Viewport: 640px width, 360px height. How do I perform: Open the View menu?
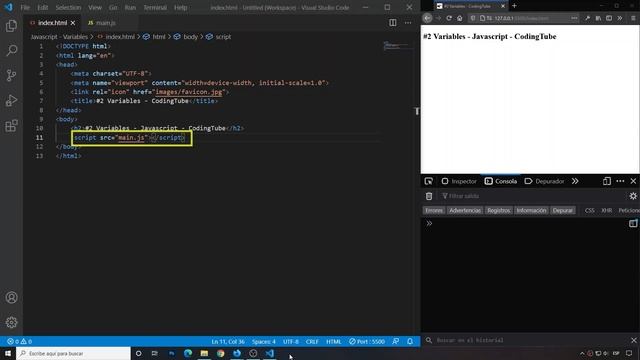(x=95, y=7)
